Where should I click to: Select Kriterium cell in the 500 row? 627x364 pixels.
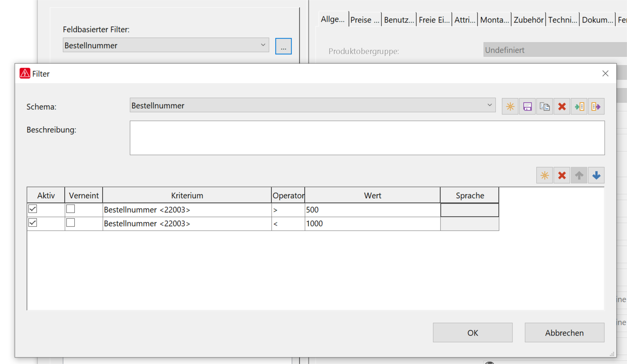pyautogui.click(x=187, y=210)
